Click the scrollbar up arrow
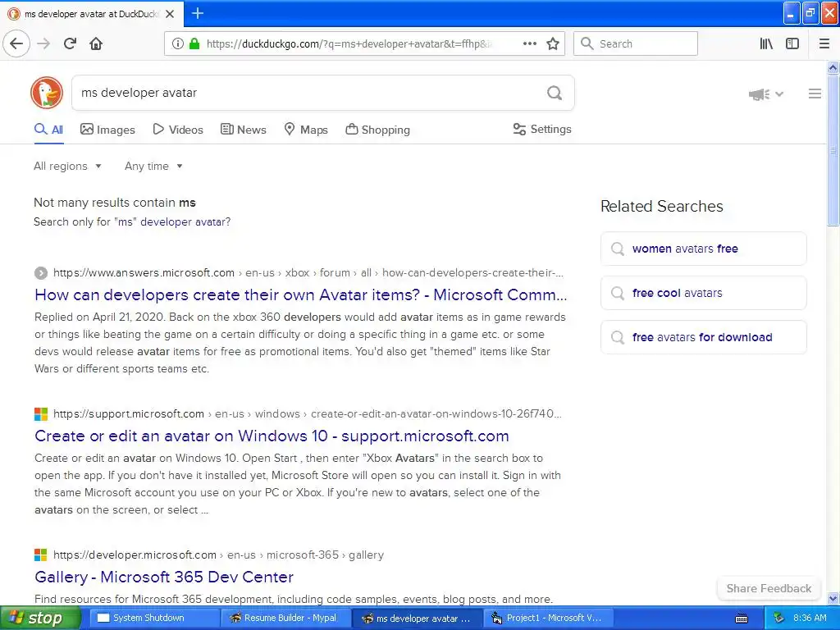The width and height of the screenshot is (840, 630). coord(833,67)
